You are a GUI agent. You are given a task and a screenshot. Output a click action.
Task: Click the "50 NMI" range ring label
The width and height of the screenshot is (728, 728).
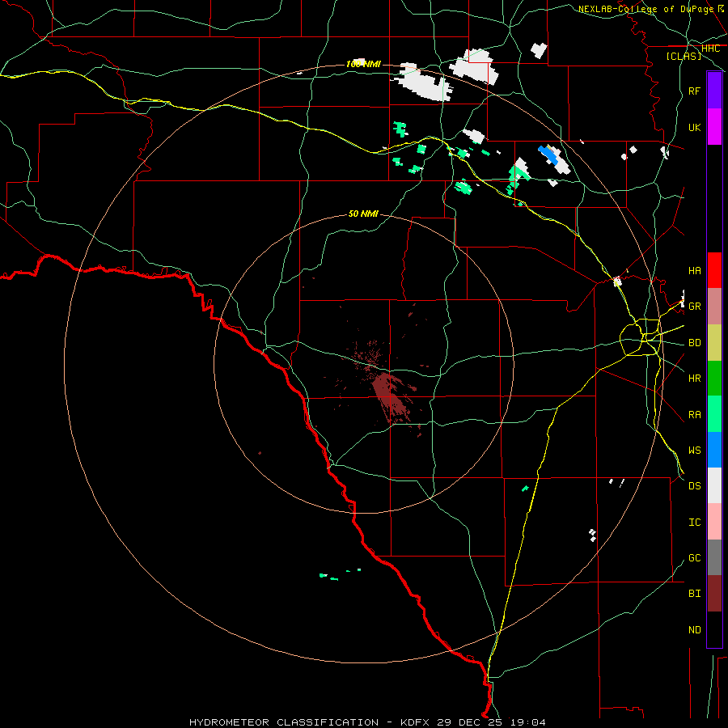click(363, 214)
